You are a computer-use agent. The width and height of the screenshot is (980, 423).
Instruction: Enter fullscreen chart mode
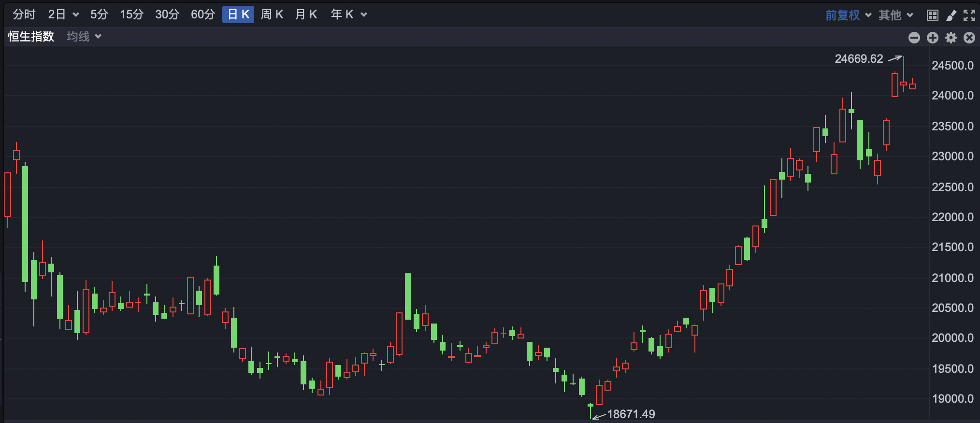tap(969, 15)
